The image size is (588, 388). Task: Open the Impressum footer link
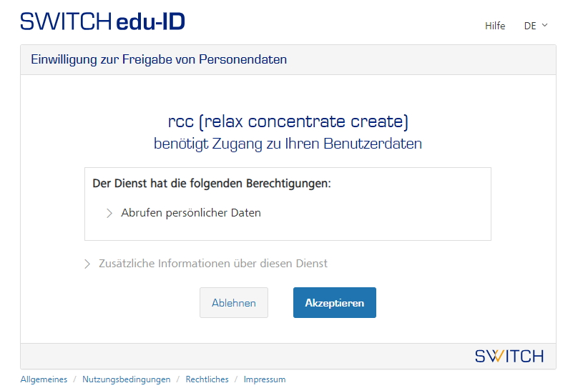point(265,379)
